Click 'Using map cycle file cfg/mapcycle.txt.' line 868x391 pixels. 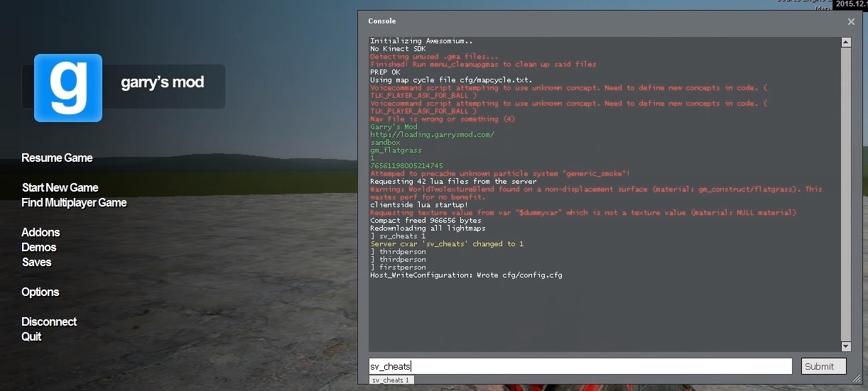point(451,80)
